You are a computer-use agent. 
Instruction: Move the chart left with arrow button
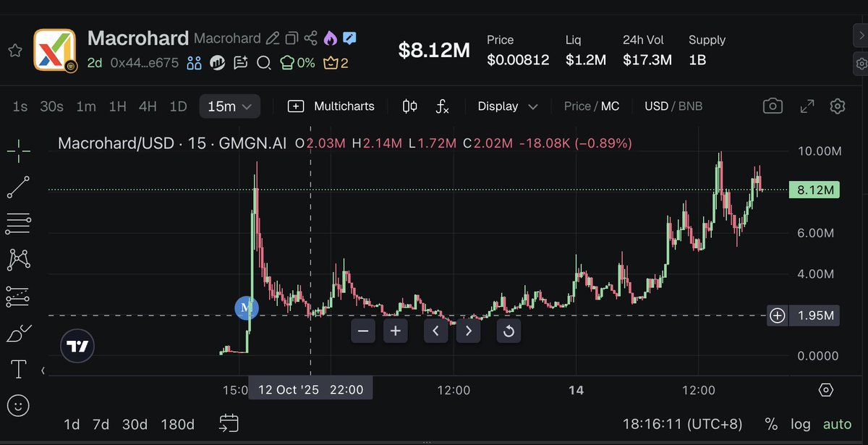[435, 331]
